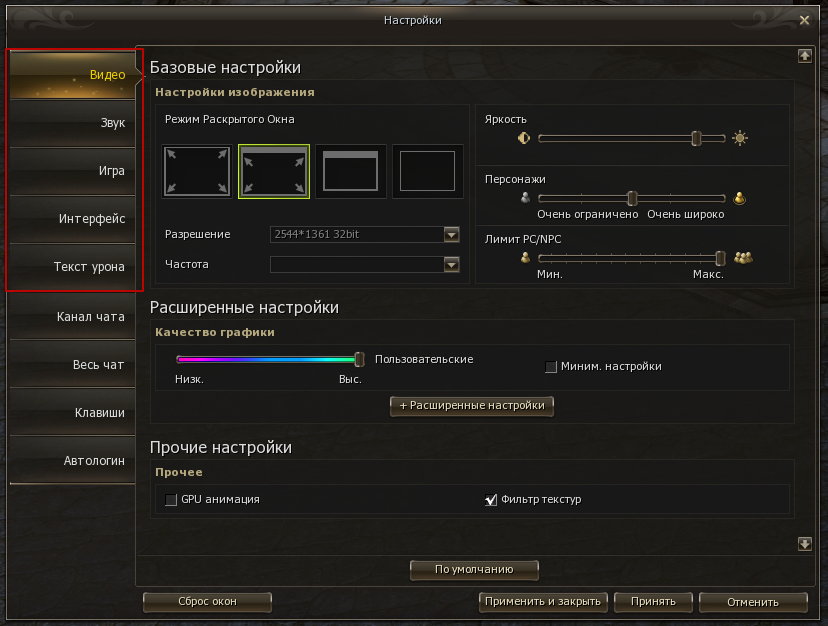Open the Клавиши settings tab
Viewport: 828px width, 626px height.
(x=72, y=413)
